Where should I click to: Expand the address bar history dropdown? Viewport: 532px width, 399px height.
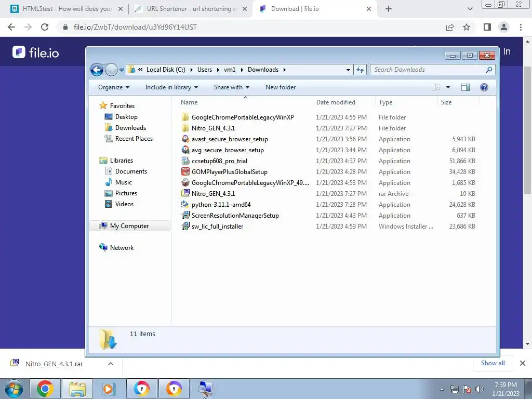click(348, 70)
